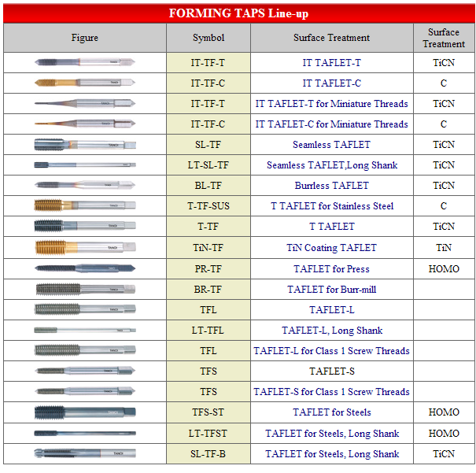The width and height of the screenshot is (476, 473).
Task: Select the 'TiN' surface treatment cell
Action: (444, 247)
